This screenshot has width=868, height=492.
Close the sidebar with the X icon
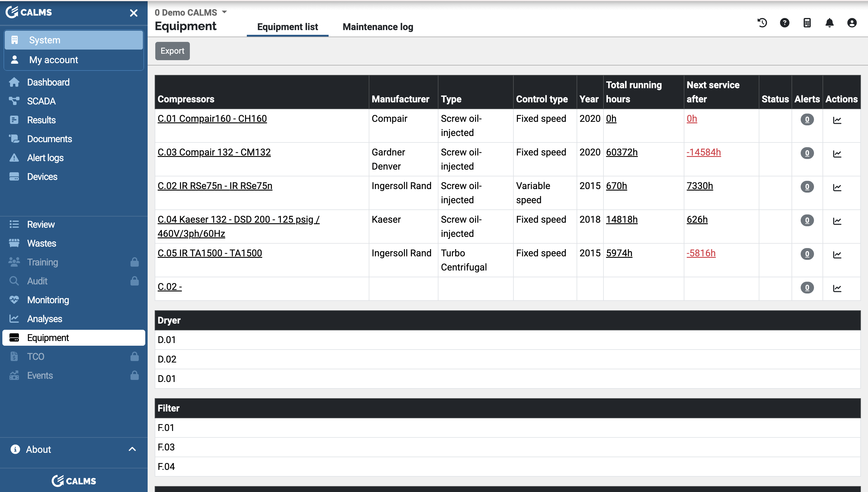133,13
